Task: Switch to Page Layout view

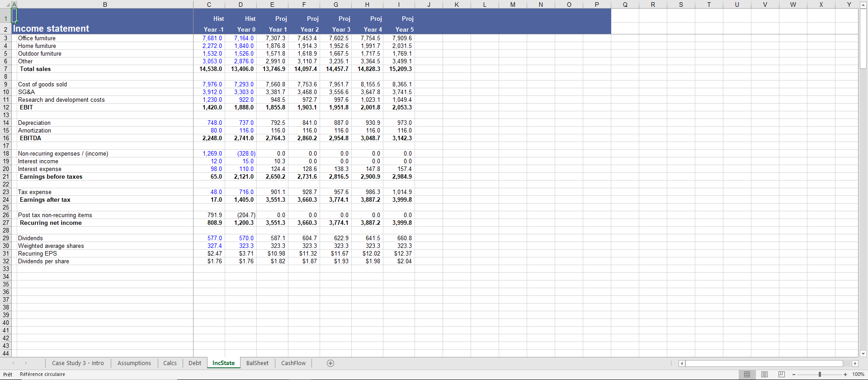Action: point(764,374)
